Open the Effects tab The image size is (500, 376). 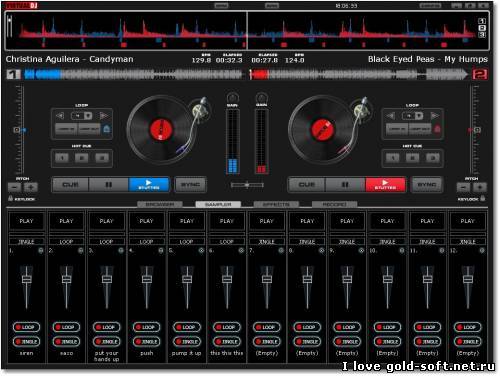pyautogui.click(x=276, y=204)
